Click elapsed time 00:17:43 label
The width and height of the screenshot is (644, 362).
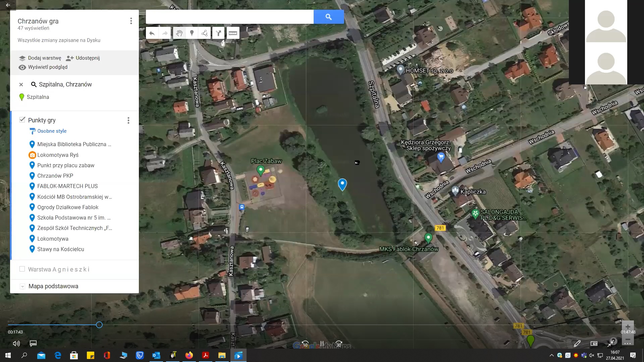pos(15,332)
